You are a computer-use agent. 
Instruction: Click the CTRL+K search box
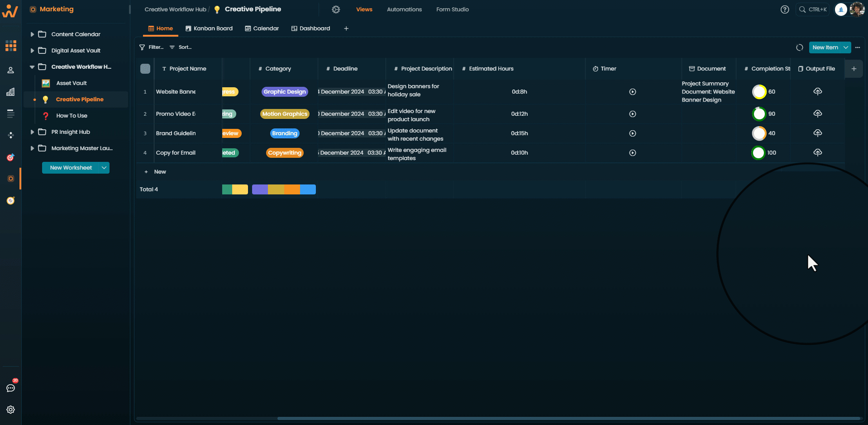pos(812,9)
